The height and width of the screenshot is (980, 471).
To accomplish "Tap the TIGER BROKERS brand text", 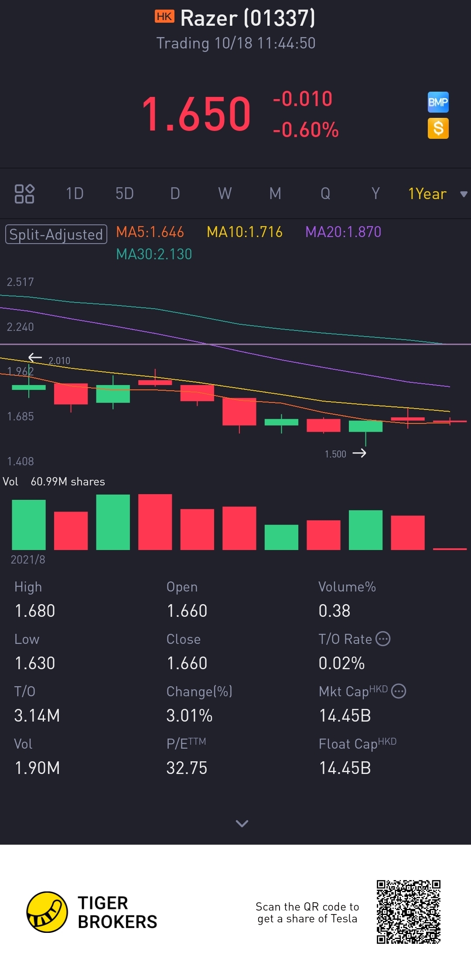I will 117,912.
